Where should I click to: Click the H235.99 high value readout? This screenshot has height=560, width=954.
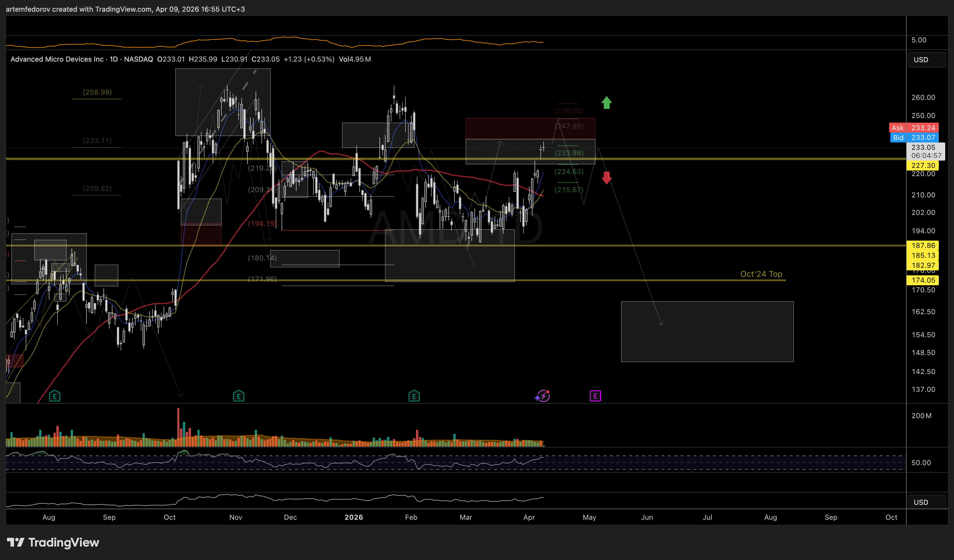(203, 59)
